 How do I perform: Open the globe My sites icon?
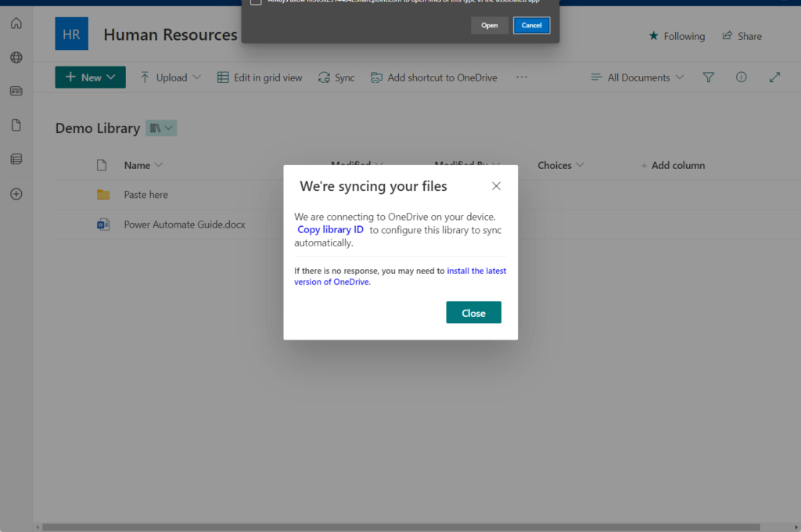[x=16, y=57]
